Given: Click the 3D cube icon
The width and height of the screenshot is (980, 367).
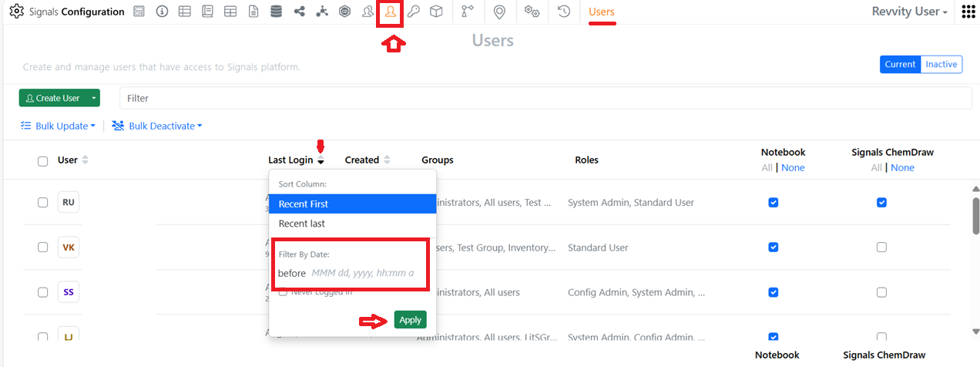Looking at the screenshot, I should [437, 12].
